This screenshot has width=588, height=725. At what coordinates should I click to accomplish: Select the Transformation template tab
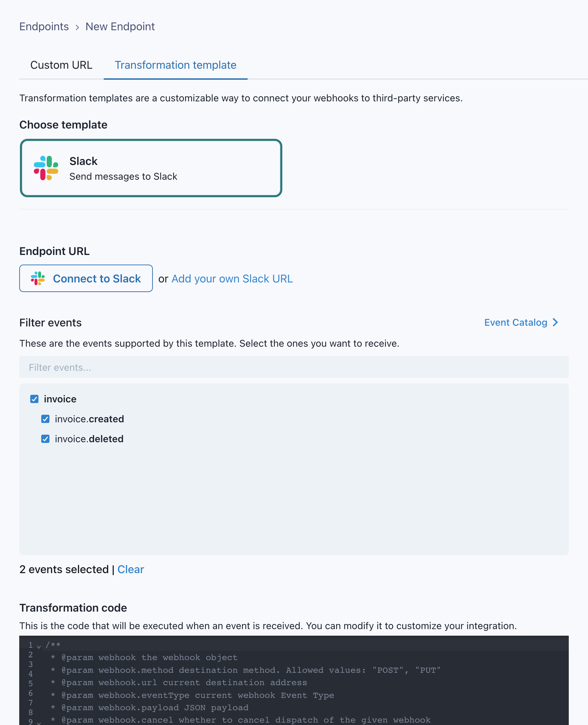coord(176,65)
